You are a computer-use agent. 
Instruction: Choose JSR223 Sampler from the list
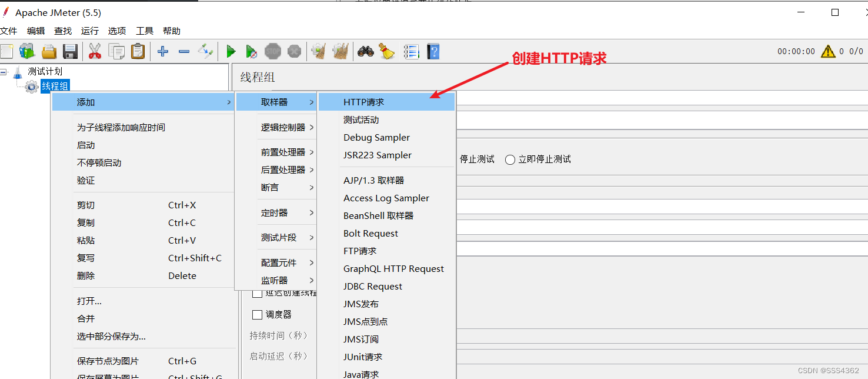pyautogui.click(x=386, y=155)
